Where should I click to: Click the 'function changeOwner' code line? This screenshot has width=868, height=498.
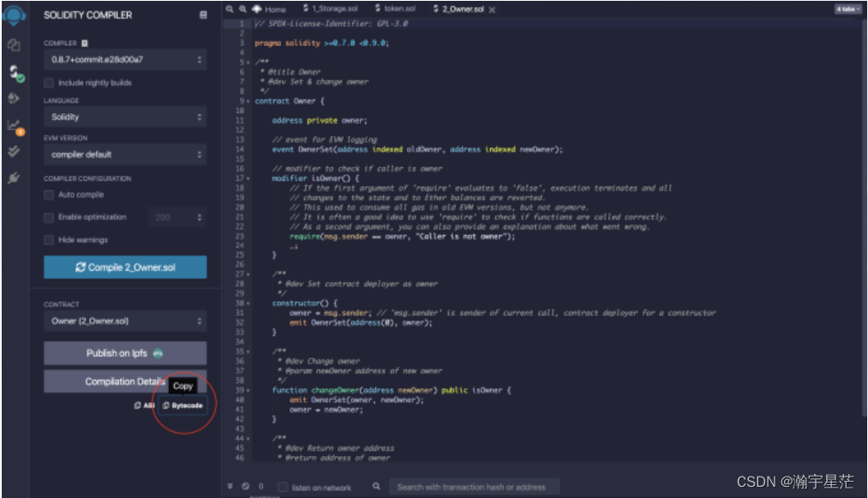392,391
